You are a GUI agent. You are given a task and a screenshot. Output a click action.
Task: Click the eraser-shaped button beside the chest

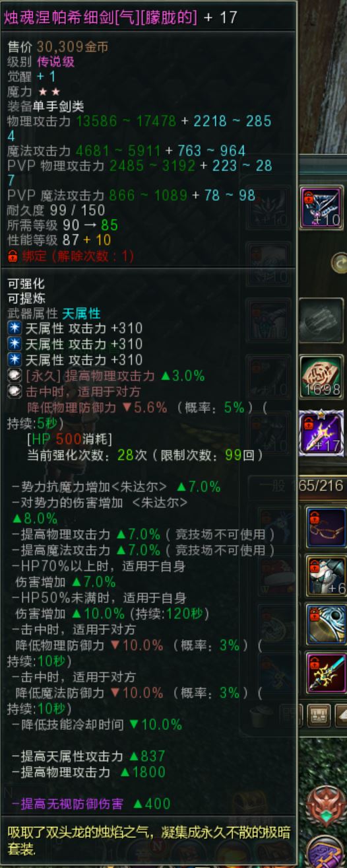pyautogui.click(x=341, y=714)
